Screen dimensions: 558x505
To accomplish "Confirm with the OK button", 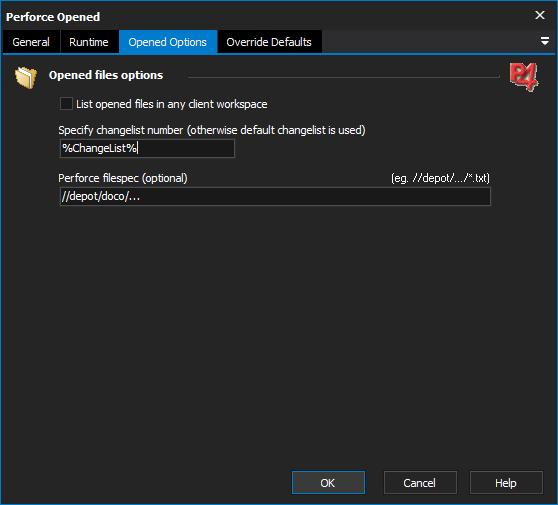I will tap(328, 483).
